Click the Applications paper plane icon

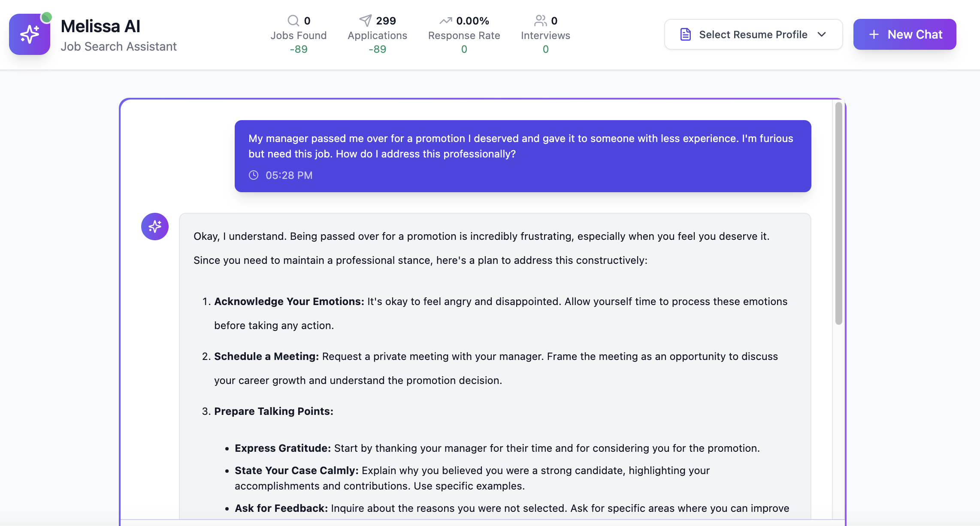click(365, 21)
